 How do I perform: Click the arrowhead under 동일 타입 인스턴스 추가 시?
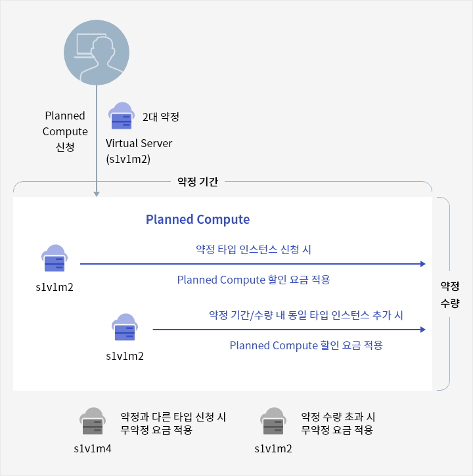(422, 330)
